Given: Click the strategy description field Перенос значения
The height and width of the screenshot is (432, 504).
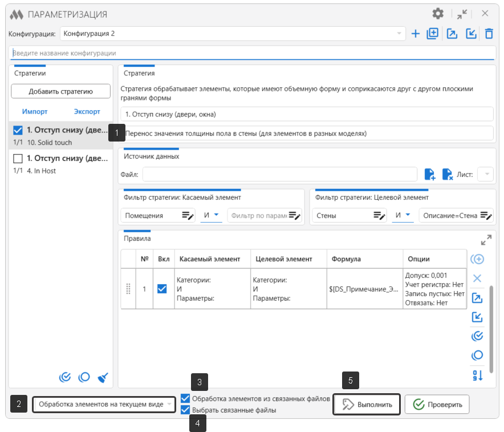Looking at the screenshot, I should [x=307, y=133].
